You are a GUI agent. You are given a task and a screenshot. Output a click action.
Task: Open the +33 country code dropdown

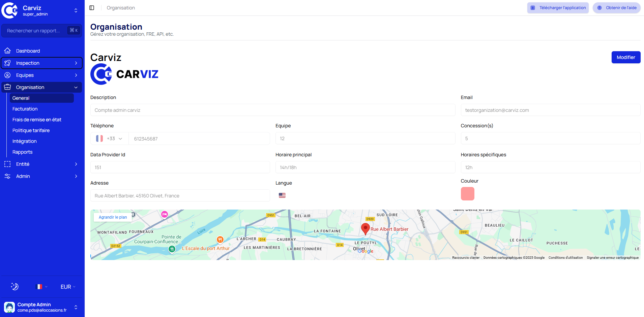point(110,138)
